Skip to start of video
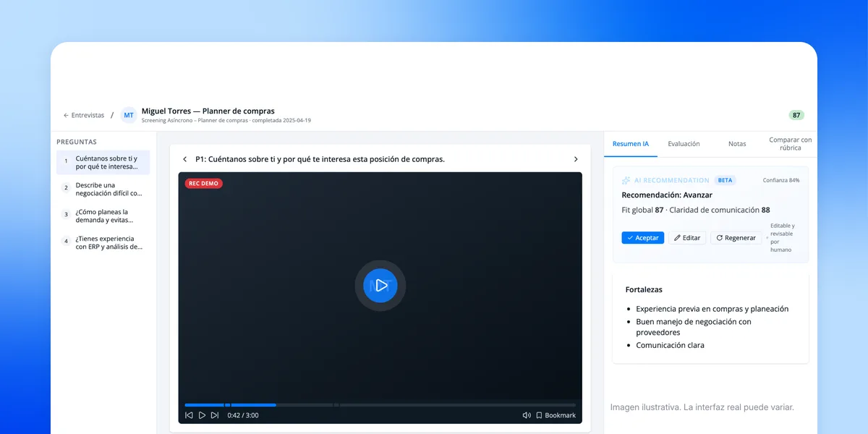 tap(189, 415)
